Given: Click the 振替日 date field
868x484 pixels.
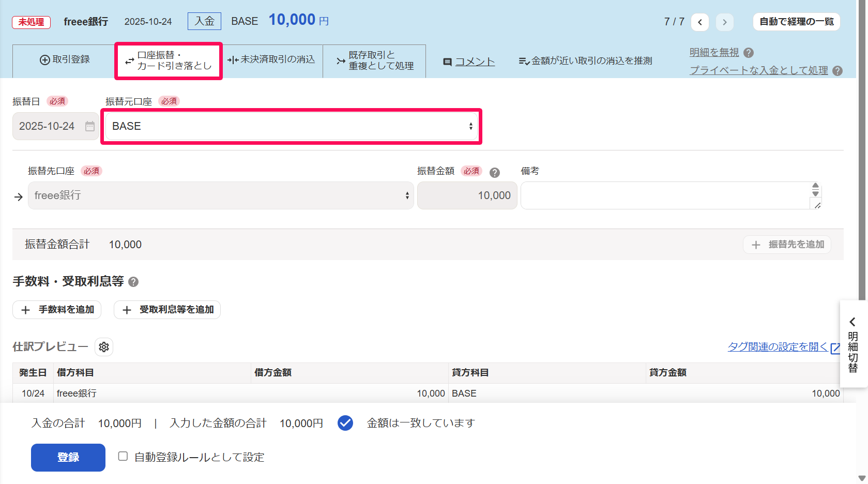Looking at the screenshot, I should point(55,126).
